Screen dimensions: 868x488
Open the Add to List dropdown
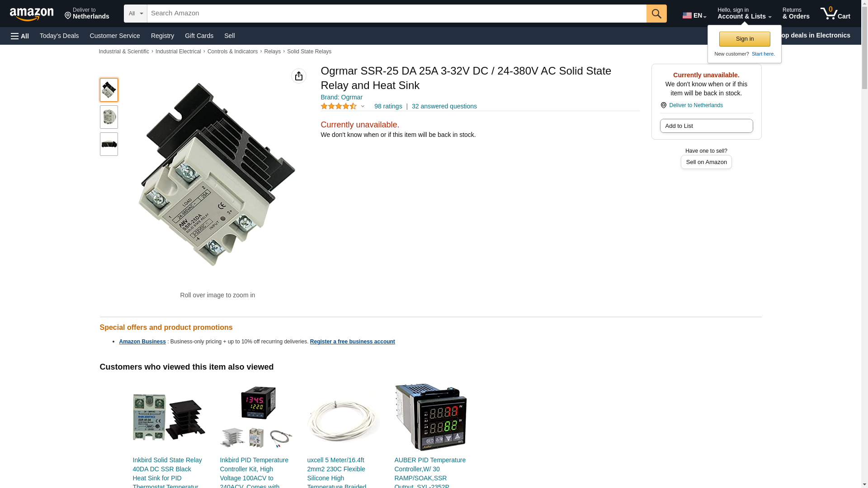click(706, 126)
